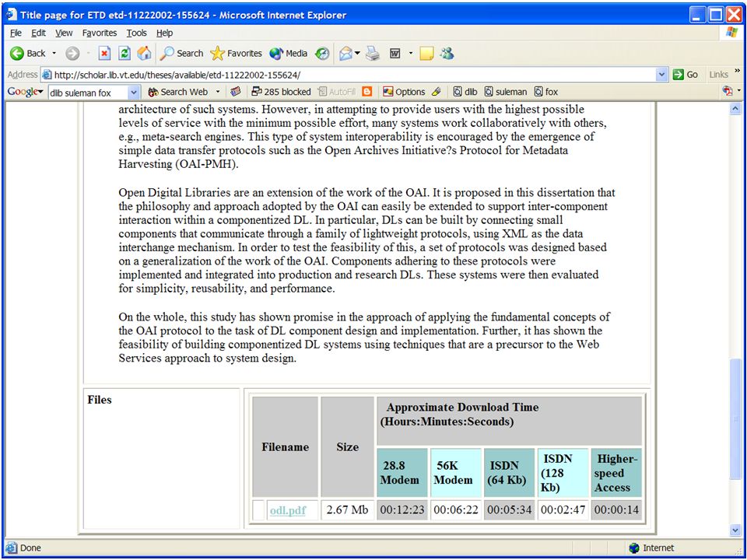Screen dimensions: 747x560
Task: Click the AutoFill button
Action: click(x=337, y=92)
